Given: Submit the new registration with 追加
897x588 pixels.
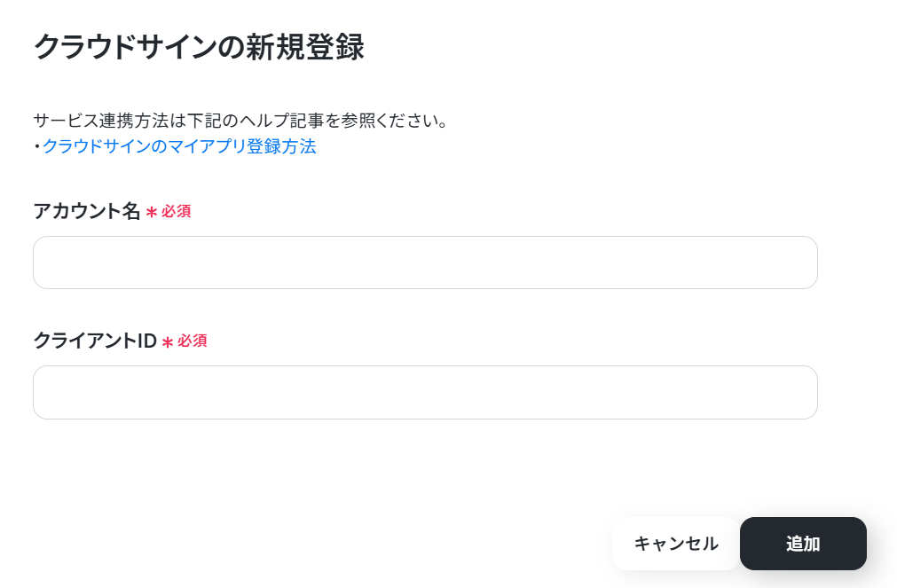Looking at the screenshot, I should click(x=803, y=544).
